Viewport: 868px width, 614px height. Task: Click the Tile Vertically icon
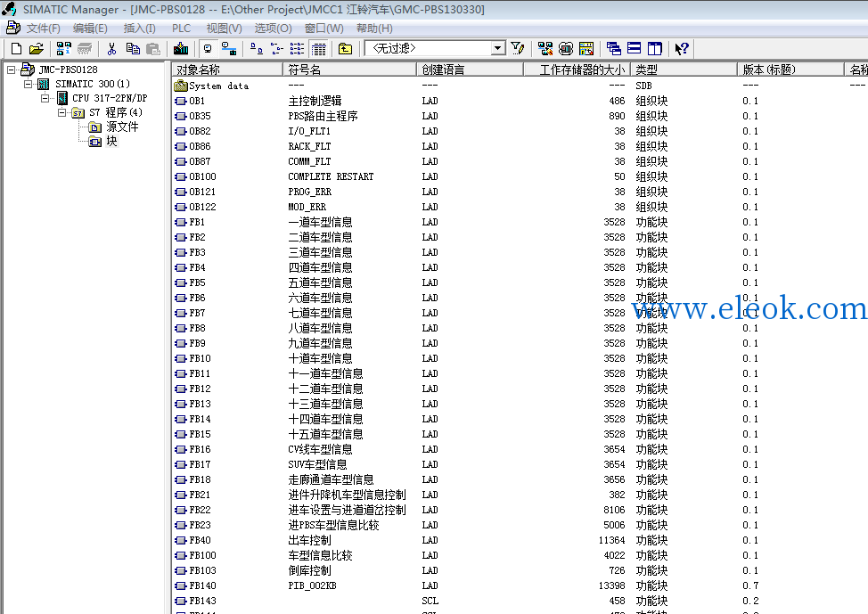tap(654, 49)
